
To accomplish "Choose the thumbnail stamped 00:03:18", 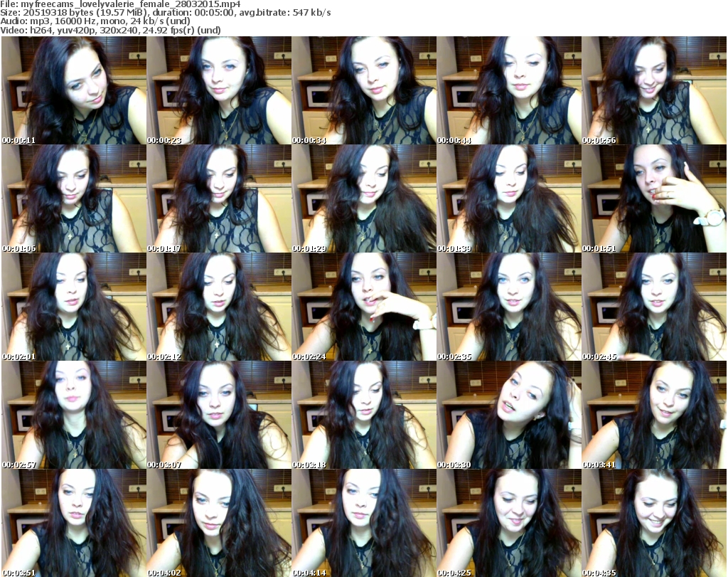I will click(364, 415).
